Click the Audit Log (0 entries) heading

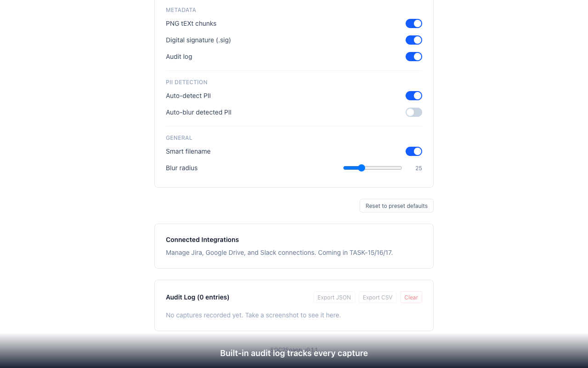point(198,297)
